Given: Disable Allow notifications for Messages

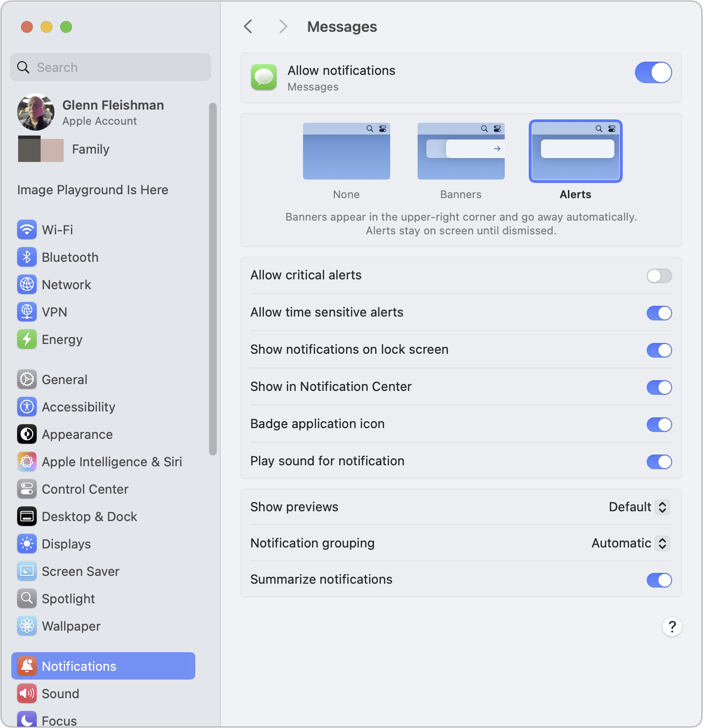Looking at the screenshot, I should pos(653,72).
